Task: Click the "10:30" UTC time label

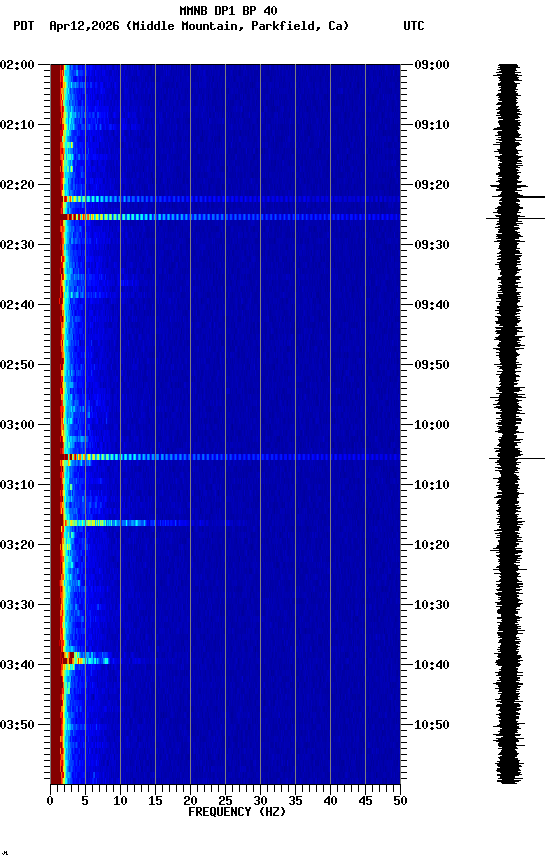Action: 432,605
